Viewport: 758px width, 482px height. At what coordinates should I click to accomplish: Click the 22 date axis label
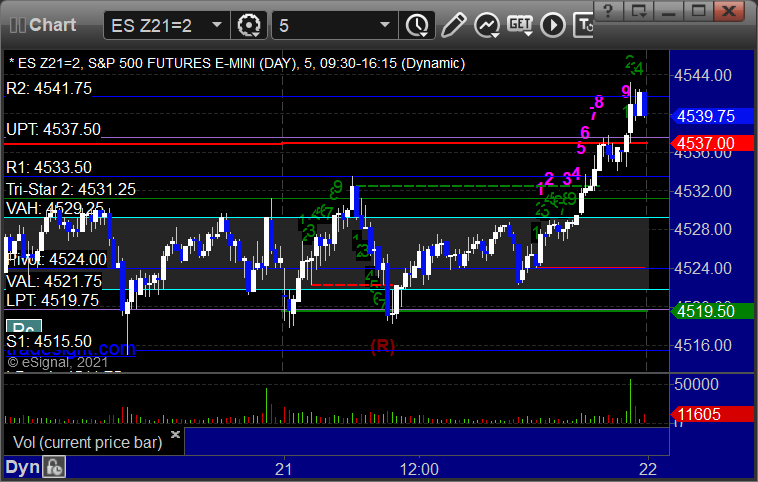[648, 469]
